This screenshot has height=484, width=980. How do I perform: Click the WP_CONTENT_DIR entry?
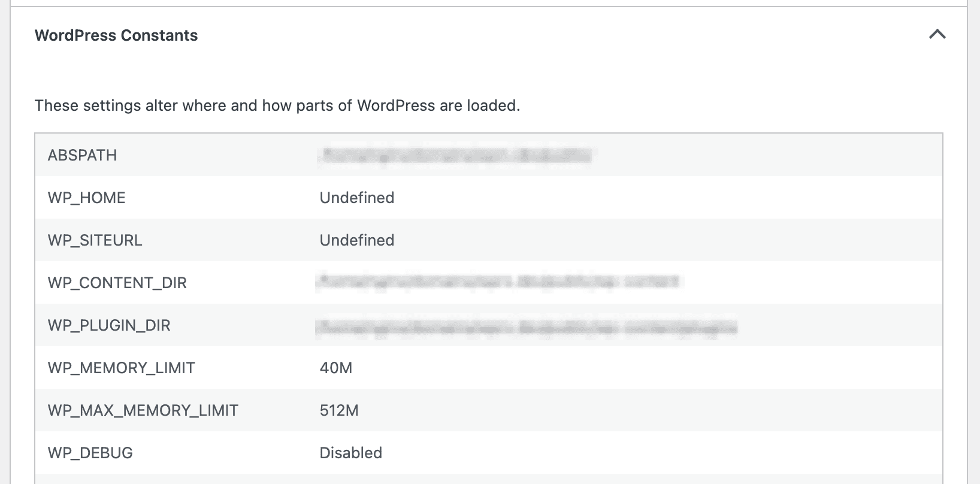[117, 282]
